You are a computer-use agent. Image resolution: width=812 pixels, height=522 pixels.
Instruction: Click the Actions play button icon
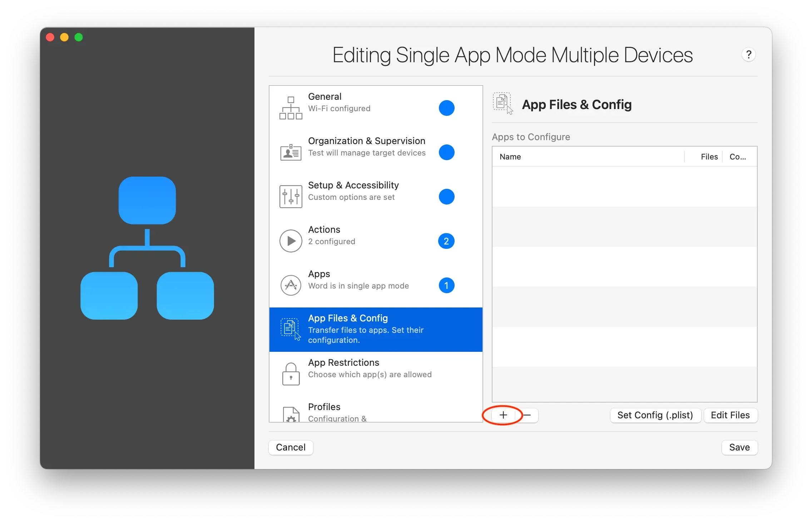tap(291, 241)
